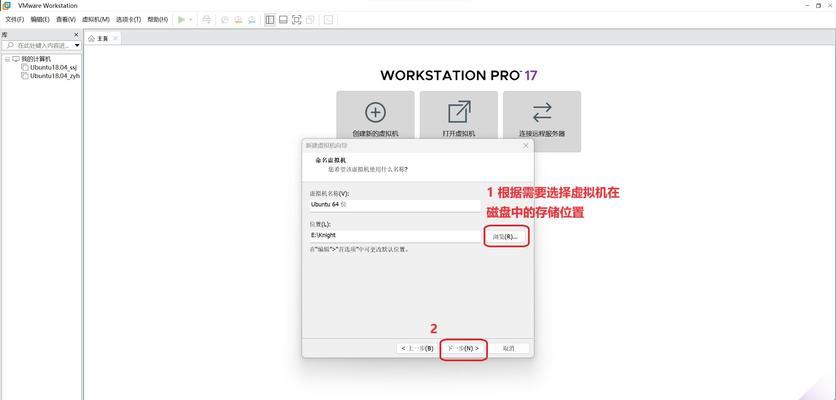Open the 文件(F) menu

pos(14,20)
